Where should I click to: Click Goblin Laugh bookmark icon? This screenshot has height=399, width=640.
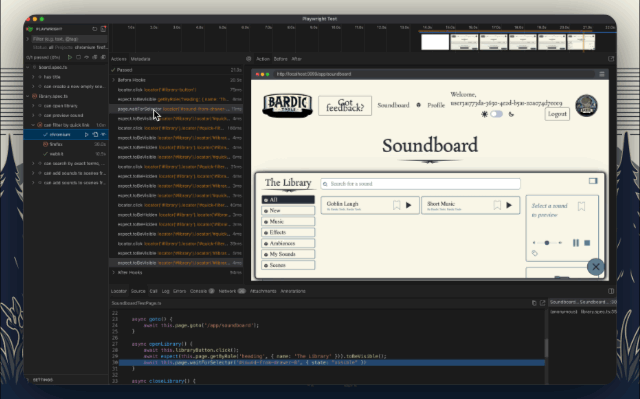point(396,205)
